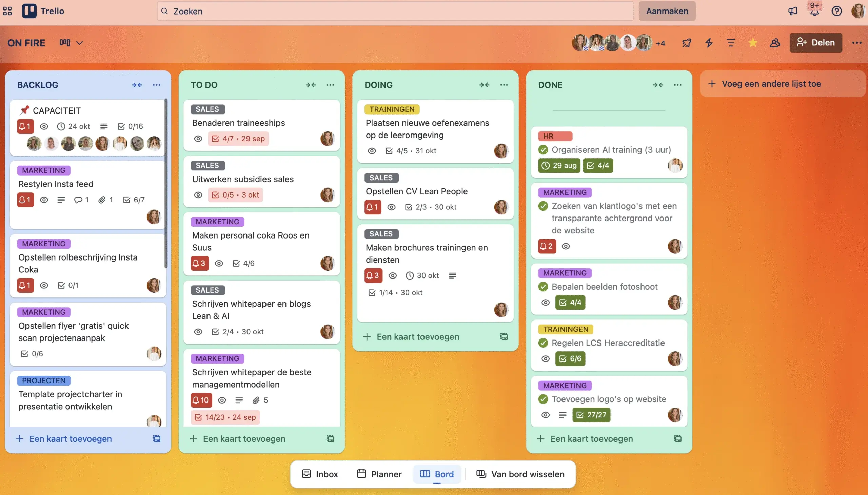Click the 2 notifications badge on klantlogo's card

pos(547,246)
